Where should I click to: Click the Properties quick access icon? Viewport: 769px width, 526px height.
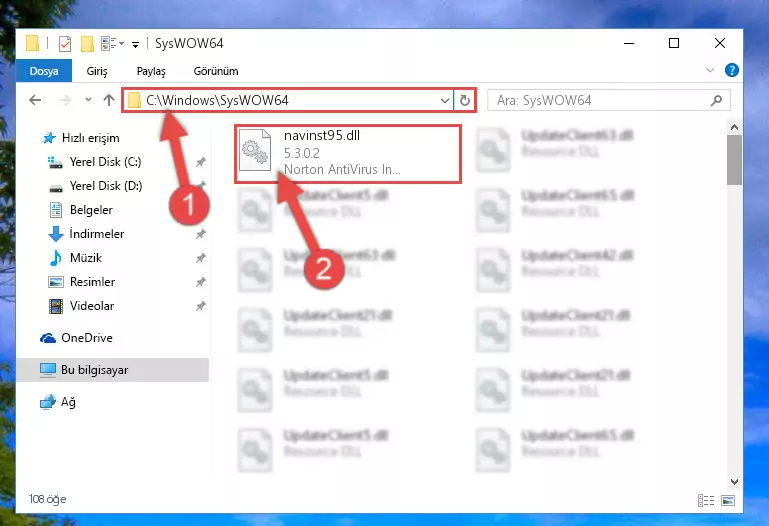(64, 44)
